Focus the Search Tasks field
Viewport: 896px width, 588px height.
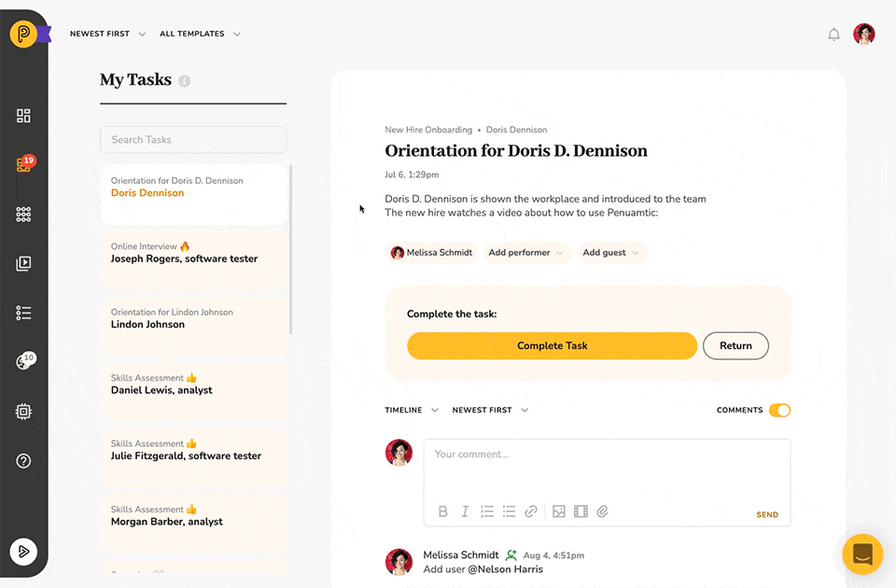[193, 140]
